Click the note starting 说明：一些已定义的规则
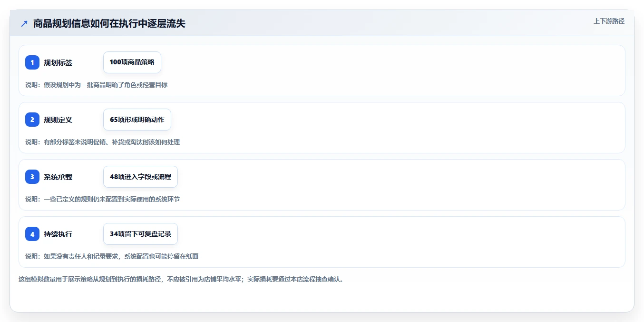 102,199
